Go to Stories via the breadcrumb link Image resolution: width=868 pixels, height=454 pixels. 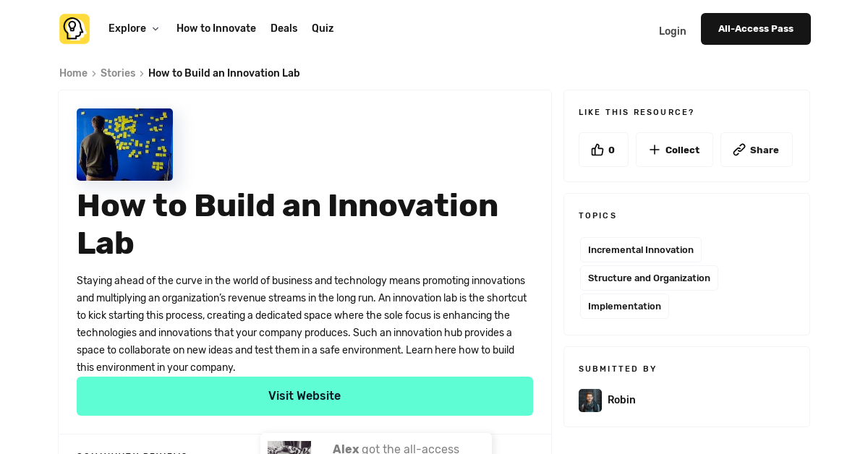(x=117, y=73)
